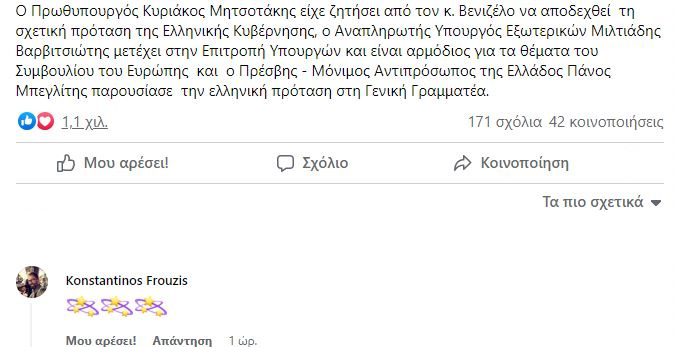680x363 pixels.
Task: Open Konstantinos Frouzis profile picture
Action: click(x=32, y=282)
